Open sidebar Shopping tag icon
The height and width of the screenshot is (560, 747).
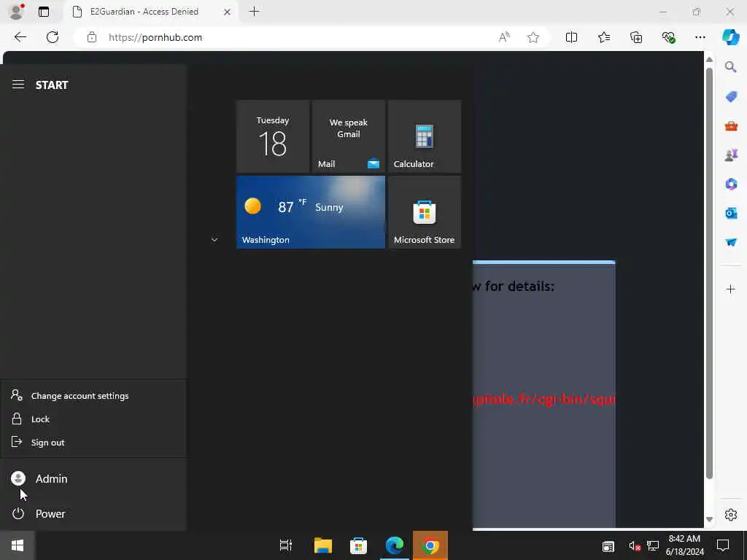pyautogui.click(x=731, y=96)
